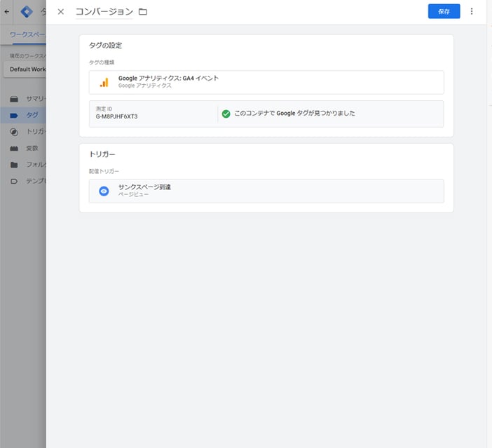
Task: Click the blue page view trigger eye icon
Action: pos(104,191)
